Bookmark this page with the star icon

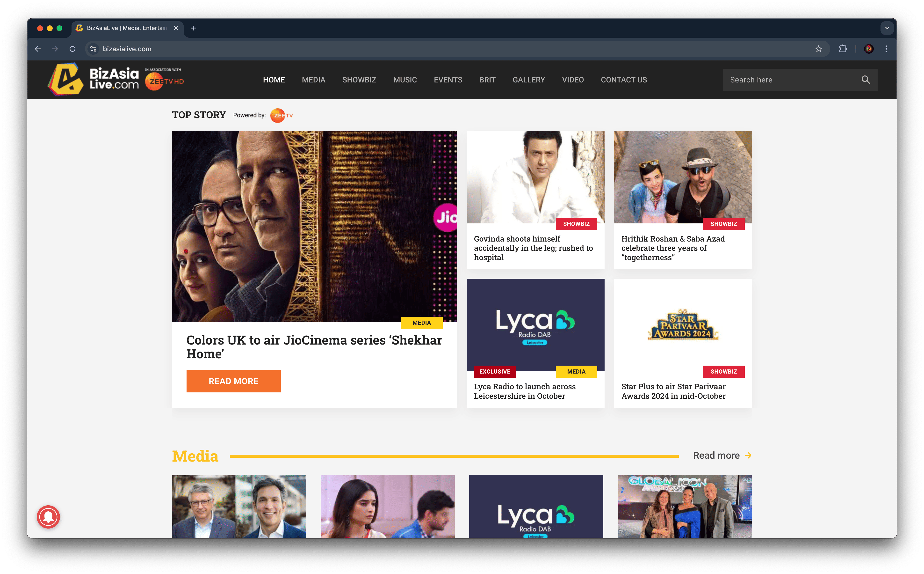(819, 49)
